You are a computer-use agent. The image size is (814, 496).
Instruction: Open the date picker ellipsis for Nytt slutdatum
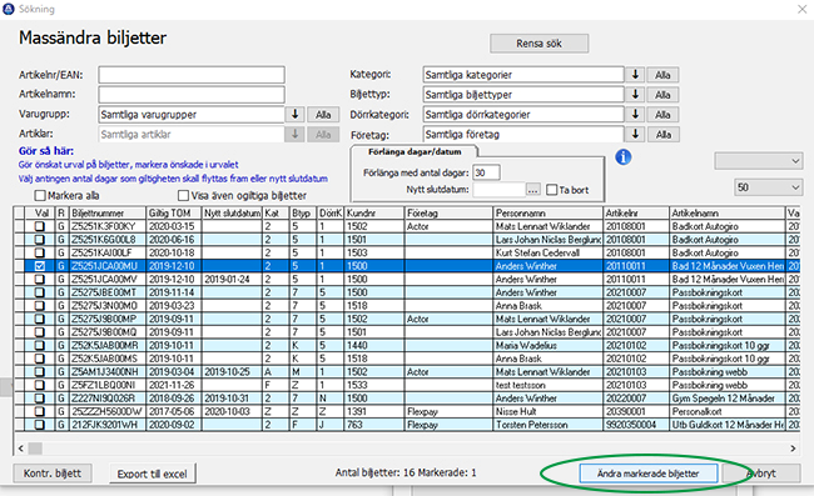point(533,190)
